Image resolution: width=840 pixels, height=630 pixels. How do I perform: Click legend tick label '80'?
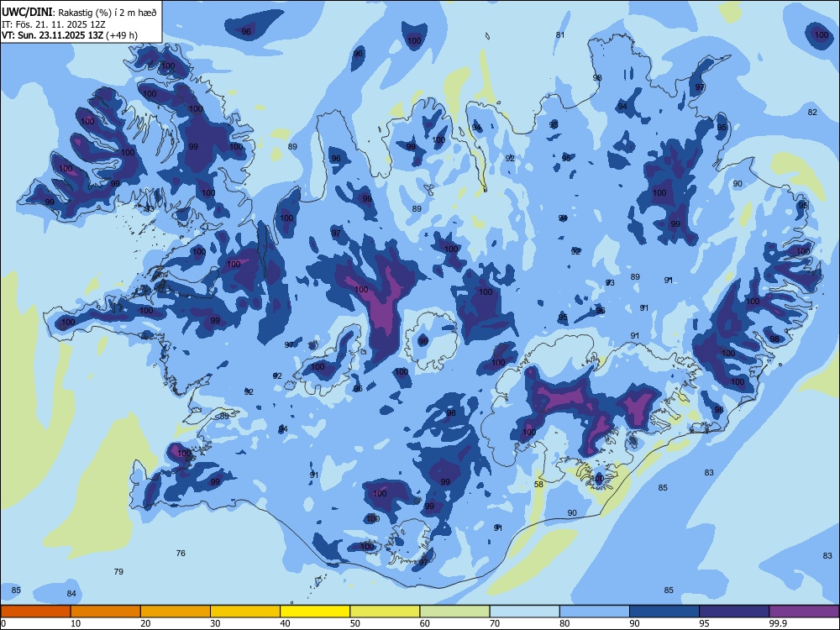(564, 623)
